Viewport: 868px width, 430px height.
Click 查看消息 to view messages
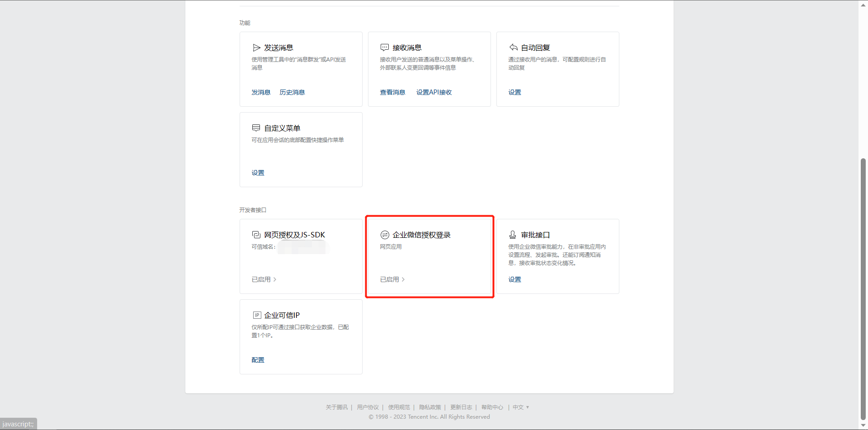pyautogui.click(x=392, y=92)
